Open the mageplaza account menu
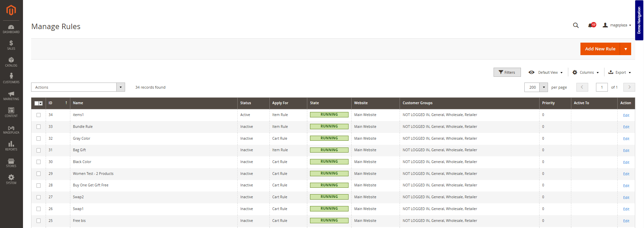 (617, 25)
